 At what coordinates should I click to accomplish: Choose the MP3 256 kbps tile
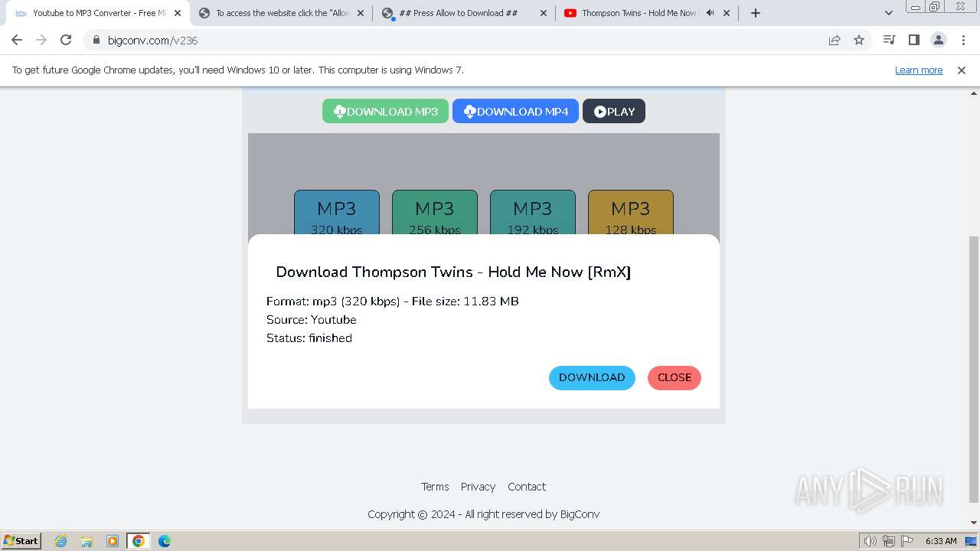tap(435, 213)
